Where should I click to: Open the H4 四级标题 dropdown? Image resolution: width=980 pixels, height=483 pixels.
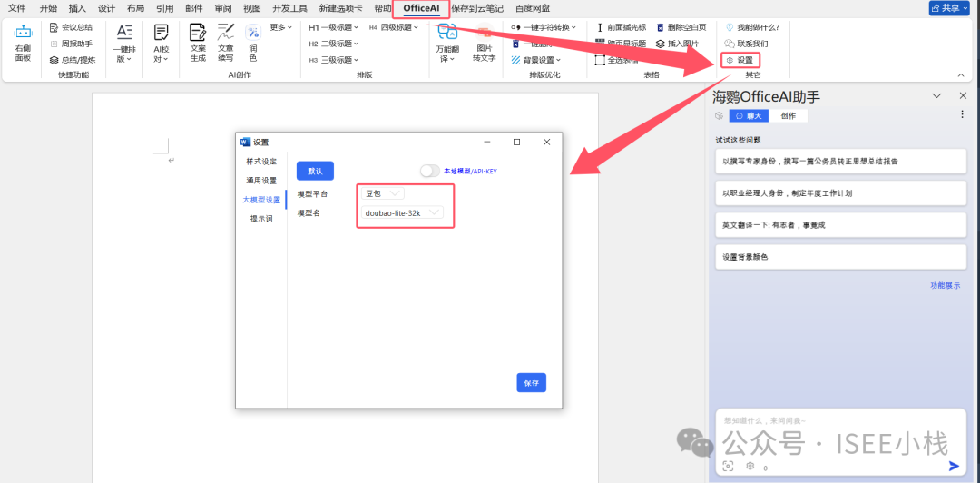click(x=393, y=27)
